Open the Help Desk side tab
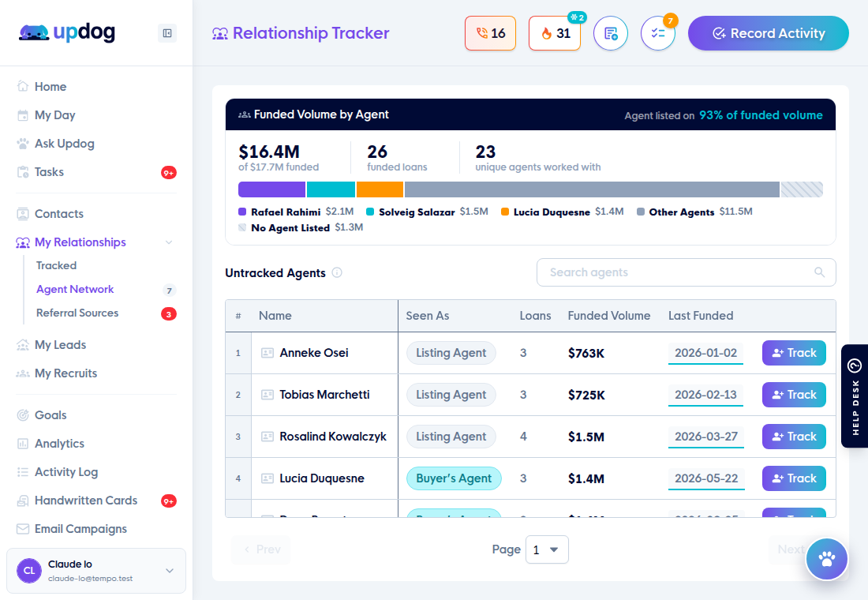Viewport: 868px width, 600px height. [x=854, y=396]
